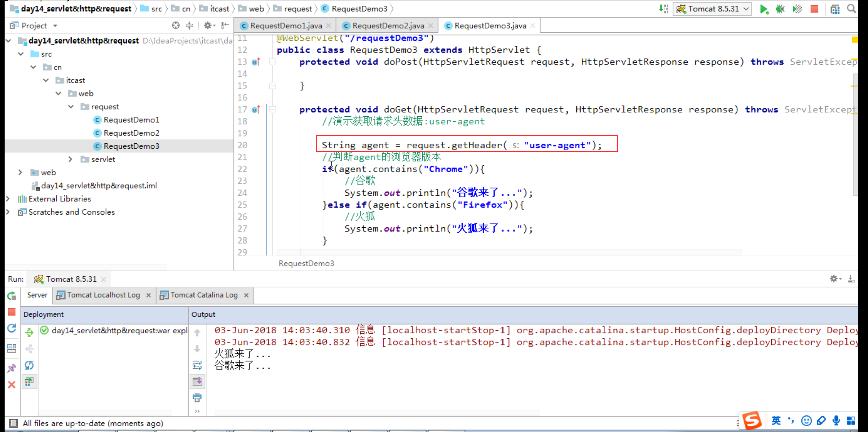Click the red X close icon in Run sidebar

[x=12, y=384]
